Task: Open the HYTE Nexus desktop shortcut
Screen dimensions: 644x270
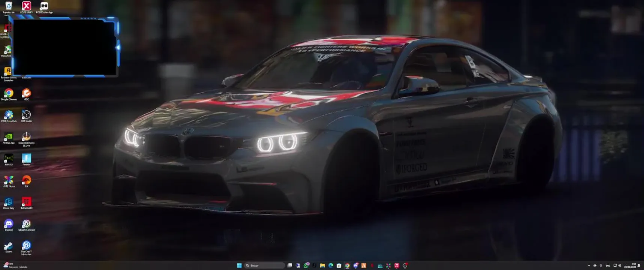Action: pos(9,181)
